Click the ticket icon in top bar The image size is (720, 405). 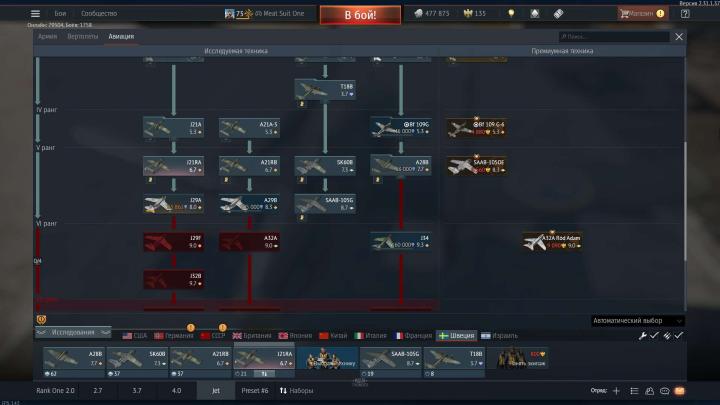(558, 14)
